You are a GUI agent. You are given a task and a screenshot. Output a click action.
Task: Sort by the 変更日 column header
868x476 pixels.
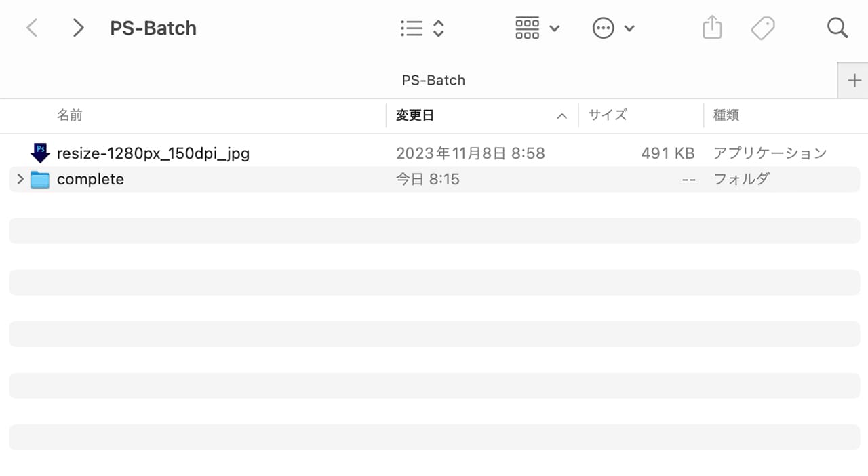[415, 116]
